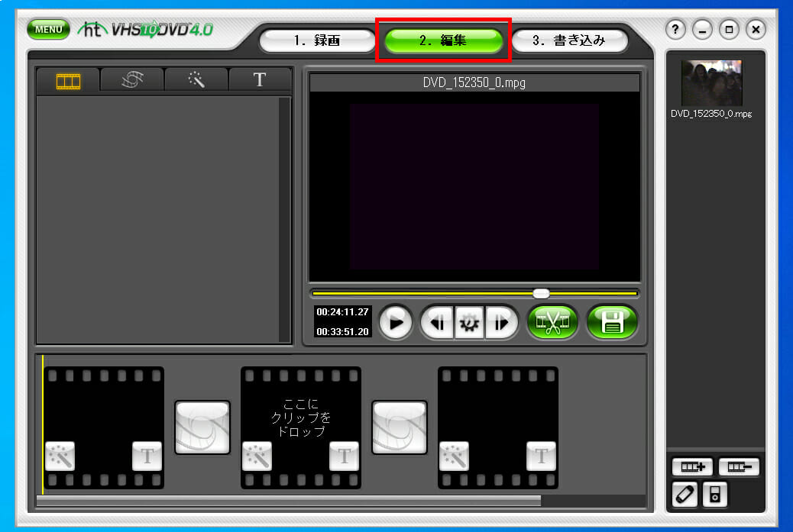793x532 pixels.
Task: Open frame step settings gear button
Action: pos(468,323)
